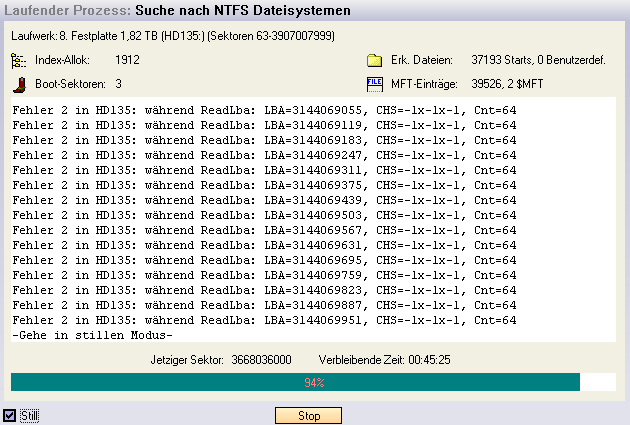Select log line with LBA=3144069375

264,185
